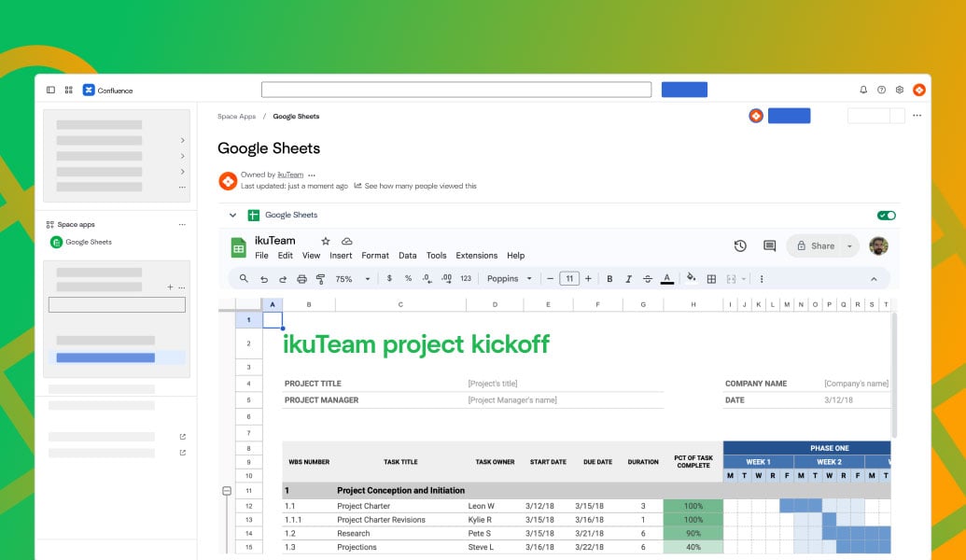Viewport: 966px width, 560px height.
Task: Open the comments panel
Action: 768,245
